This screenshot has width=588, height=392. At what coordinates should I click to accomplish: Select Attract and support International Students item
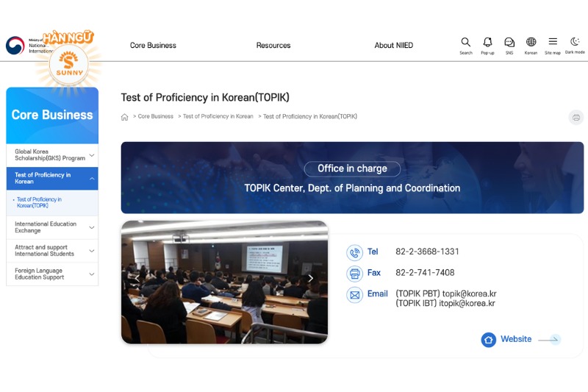point(52,251)
